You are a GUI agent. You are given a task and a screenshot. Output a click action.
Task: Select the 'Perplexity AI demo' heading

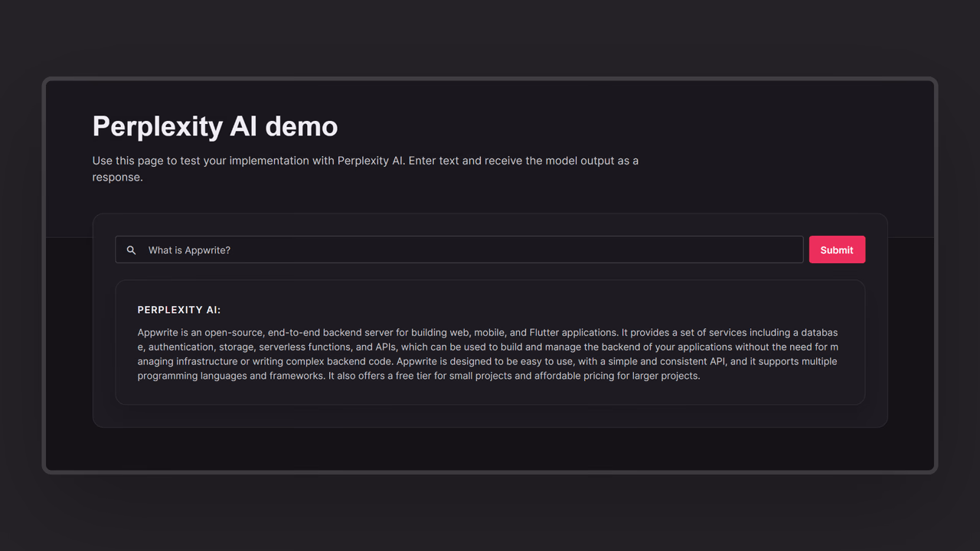tap(215, 126)
